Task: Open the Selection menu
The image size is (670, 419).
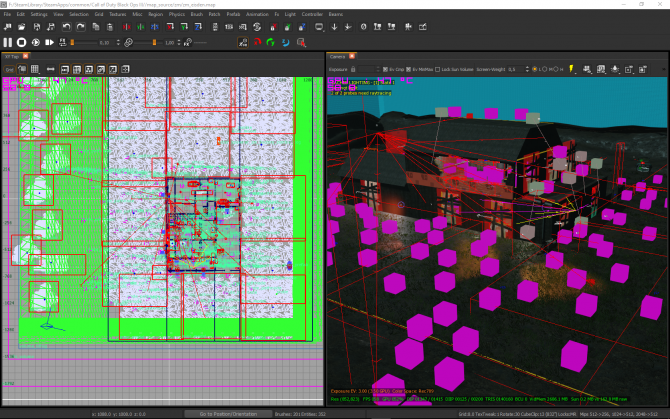Action: [79, 14]
